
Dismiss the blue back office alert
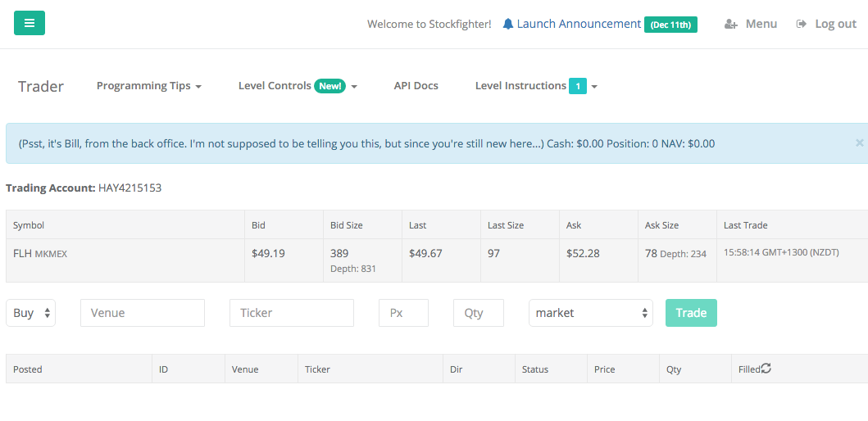pos(859,143)
